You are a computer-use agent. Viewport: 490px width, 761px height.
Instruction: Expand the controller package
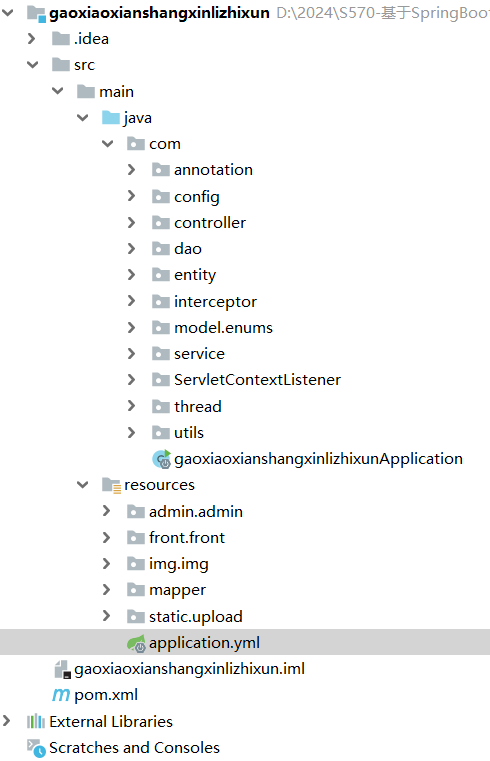point(131,223)
